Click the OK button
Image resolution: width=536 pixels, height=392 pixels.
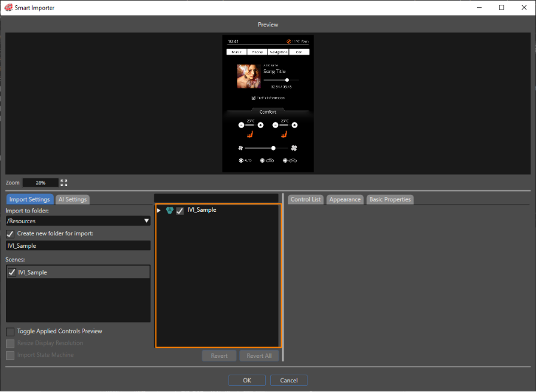coord(247,381)
